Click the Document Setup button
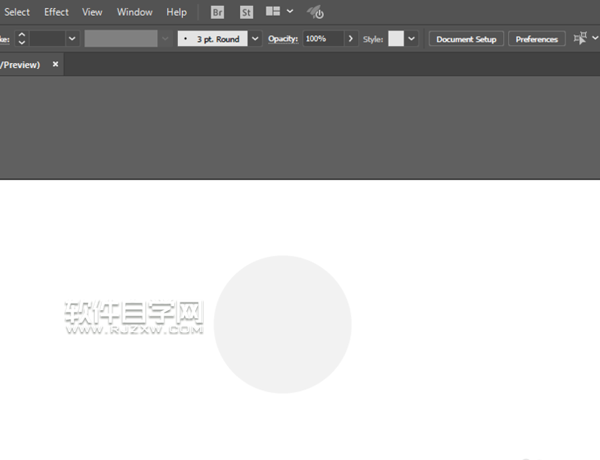 [466, 39]
